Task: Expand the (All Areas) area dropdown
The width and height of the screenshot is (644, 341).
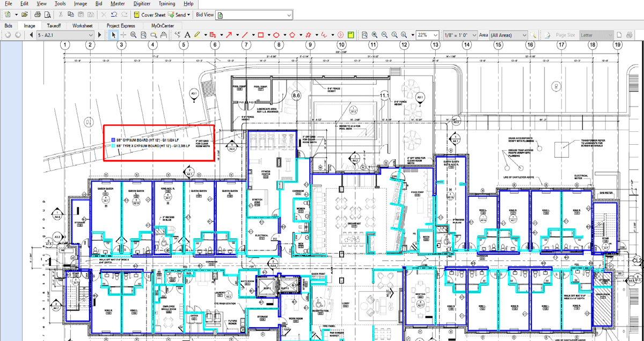Action: point(508,35)
